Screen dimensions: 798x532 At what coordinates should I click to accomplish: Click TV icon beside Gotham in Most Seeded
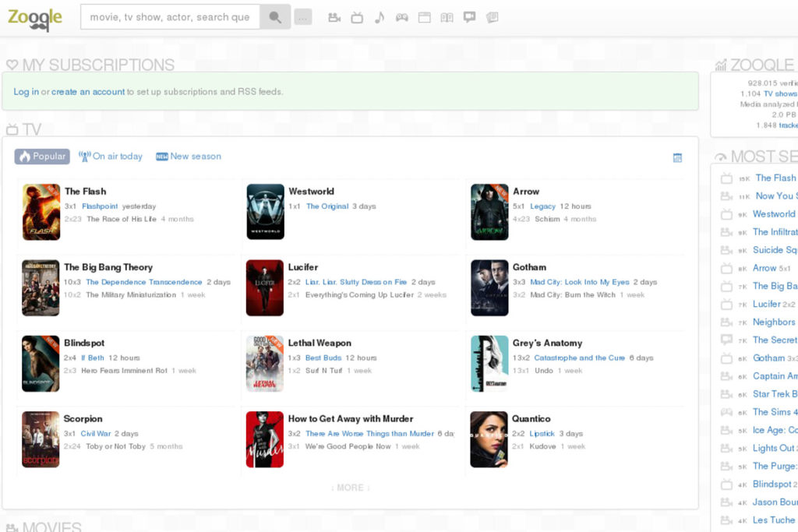tap(727, 358)
